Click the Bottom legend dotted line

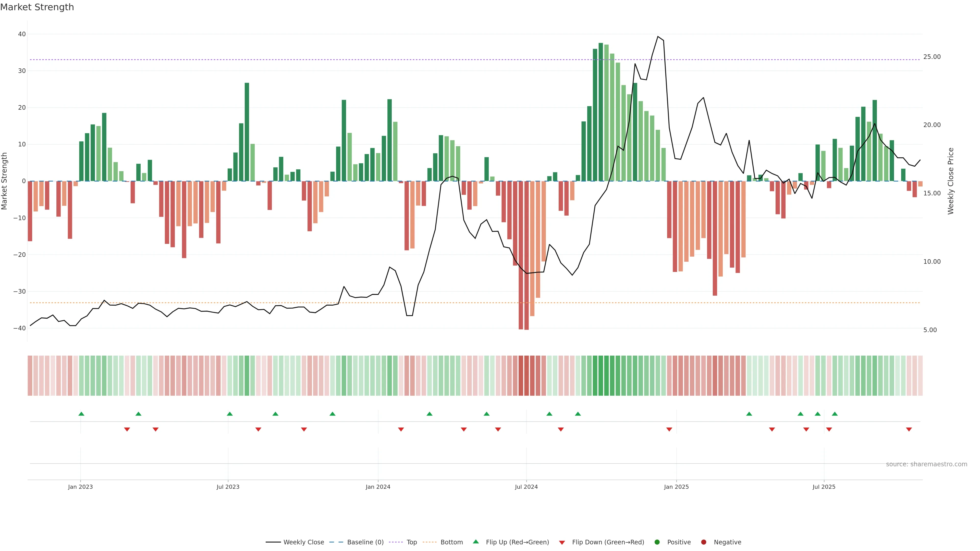tap(430, 542)
